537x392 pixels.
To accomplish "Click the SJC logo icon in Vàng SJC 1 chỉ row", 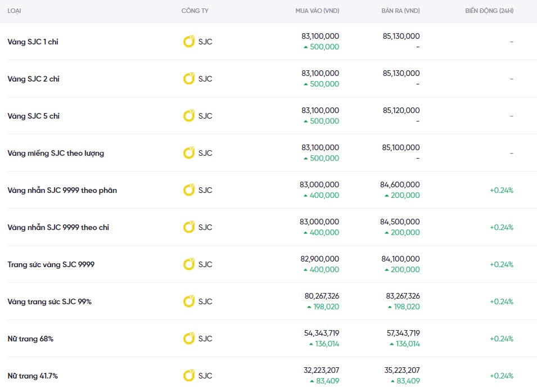I will 189,42.
